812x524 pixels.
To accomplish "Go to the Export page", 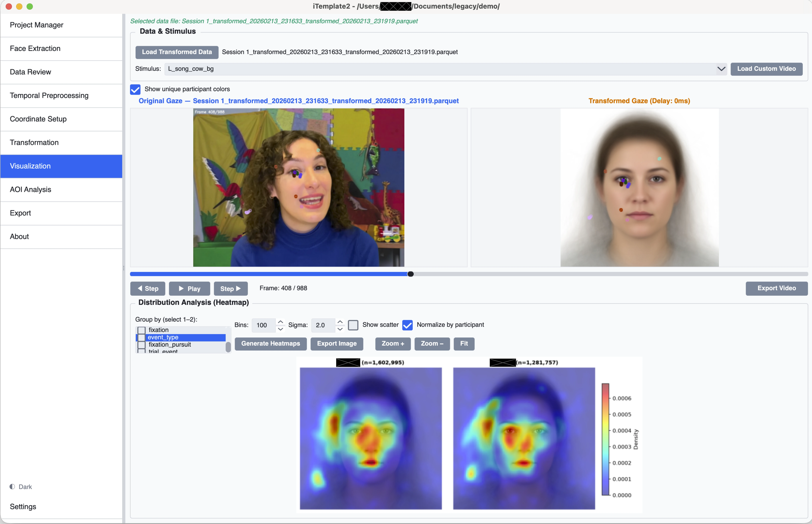I will pyautogui.click(x=61, y=213).
